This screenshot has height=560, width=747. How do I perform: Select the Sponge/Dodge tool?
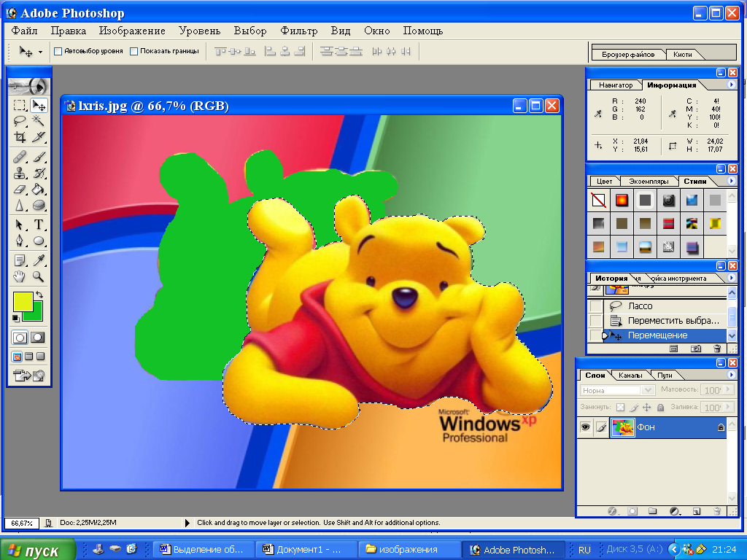pos(39,205)
